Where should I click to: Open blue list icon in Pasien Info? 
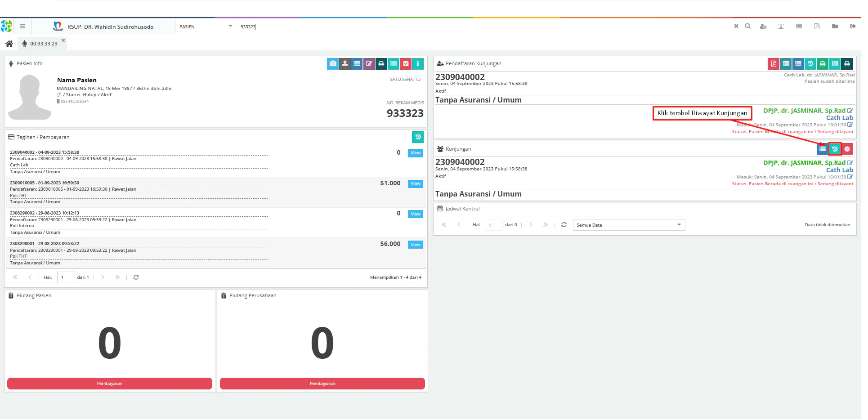(357, 64)
